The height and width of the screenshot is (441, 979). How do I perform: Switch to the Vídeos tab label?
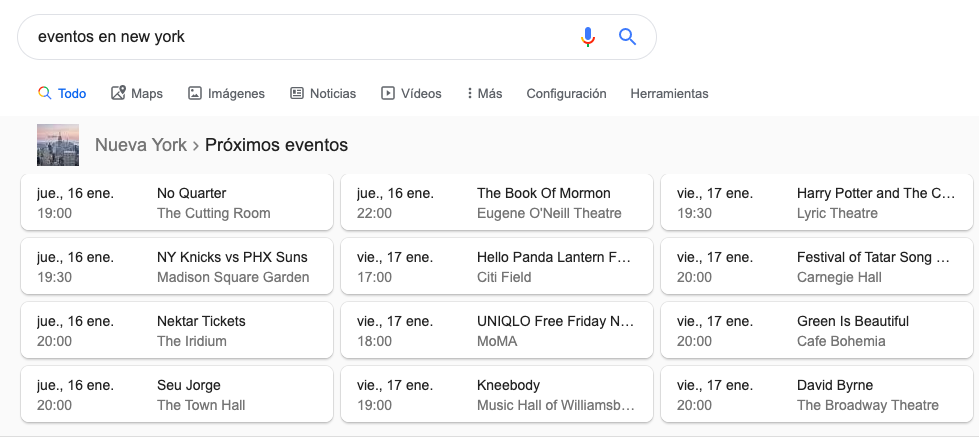click(421, 94)
